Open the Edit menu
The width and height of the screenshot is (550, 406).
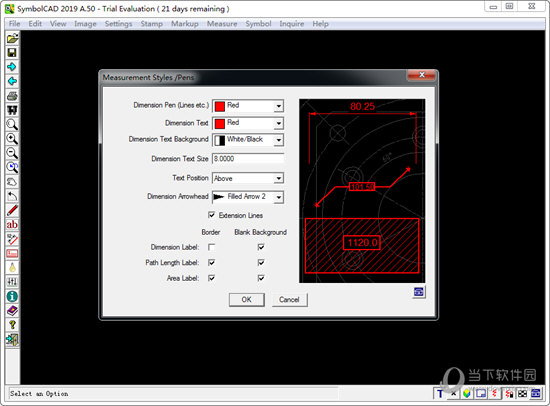[35, 24]
